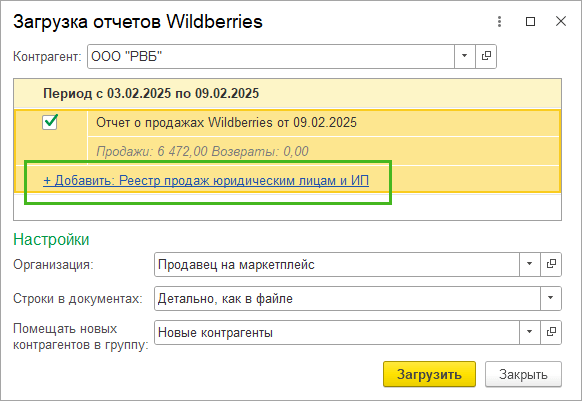Click the 'Детально, как в файле' field
Image resolution: width=582 pixels, height=401 pixels.
[x=347, y=299]
